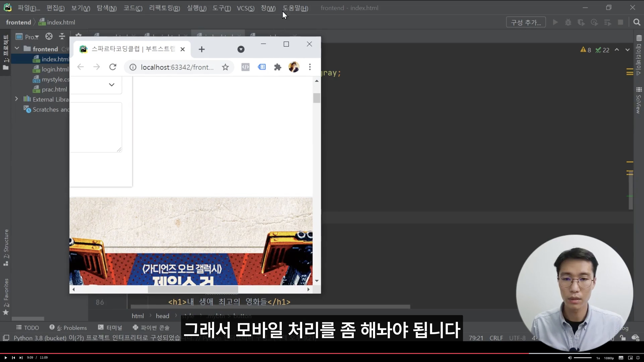This screenshot has height=362, width=644.
Task: Open the 6: Problems tool window
Action: [x=68, y=328]
